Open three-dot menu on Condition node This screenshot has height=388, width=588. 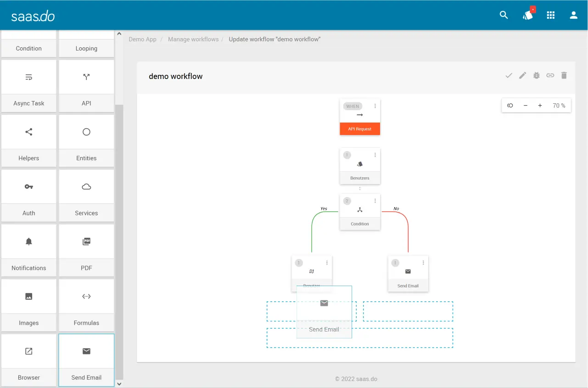[x=375, y=201]
